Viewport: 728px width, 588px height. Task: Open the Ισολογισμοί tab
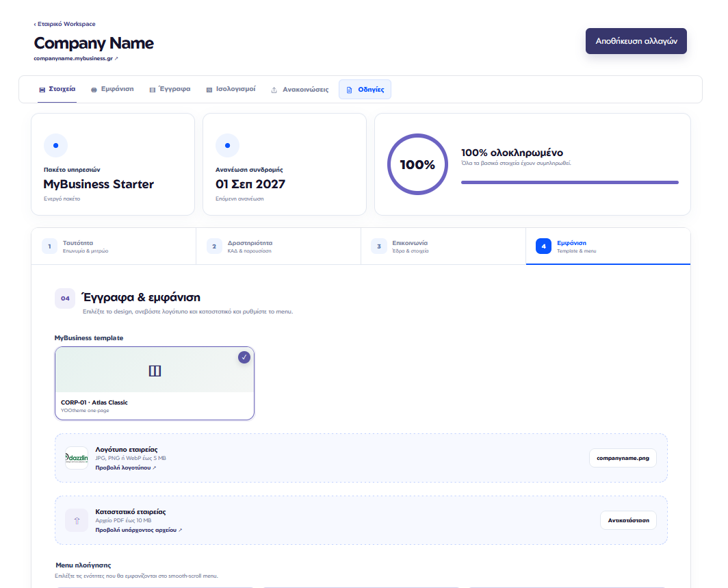click(231, 89)
